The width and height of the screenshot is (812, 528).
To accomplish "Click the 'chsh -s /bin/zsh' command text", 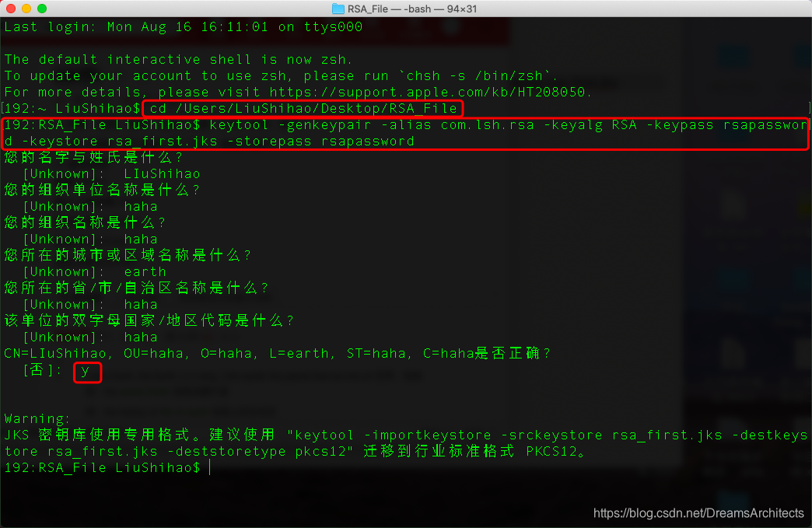I will (x=474, y=76).
